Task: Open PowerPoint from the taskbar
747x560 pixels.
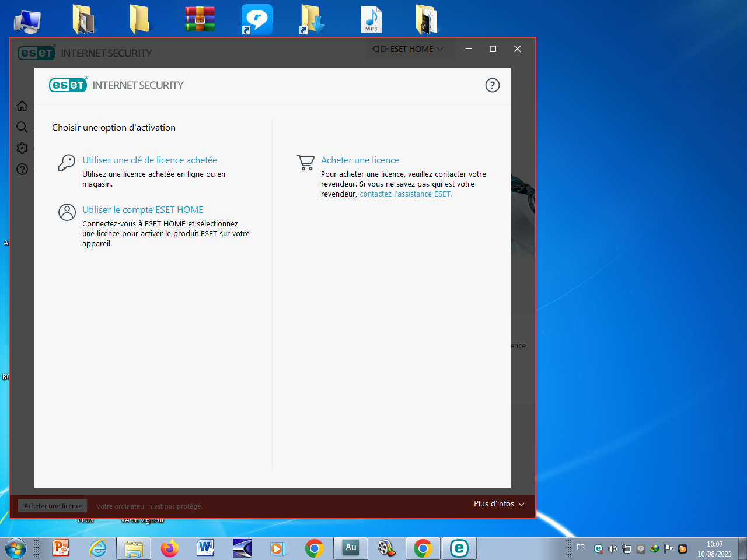Action: coord(61,548)
